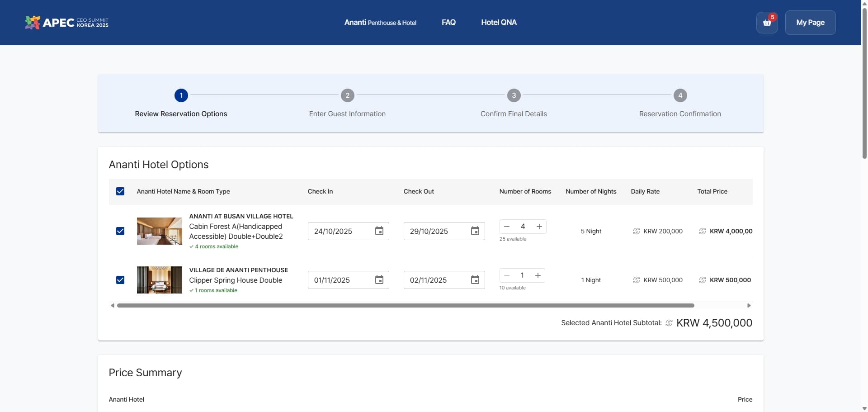
Task: Open the shopping basket cart icon
Action: click(767, 23)
